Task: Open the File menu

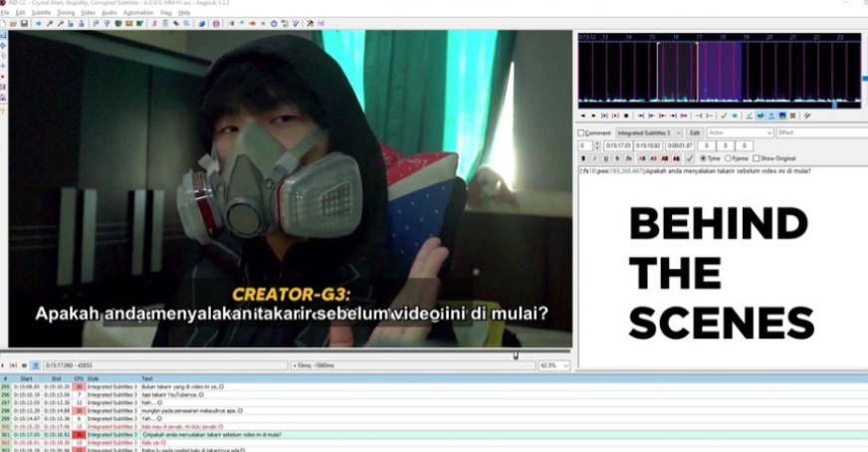Action: click(x=5, y=12)
